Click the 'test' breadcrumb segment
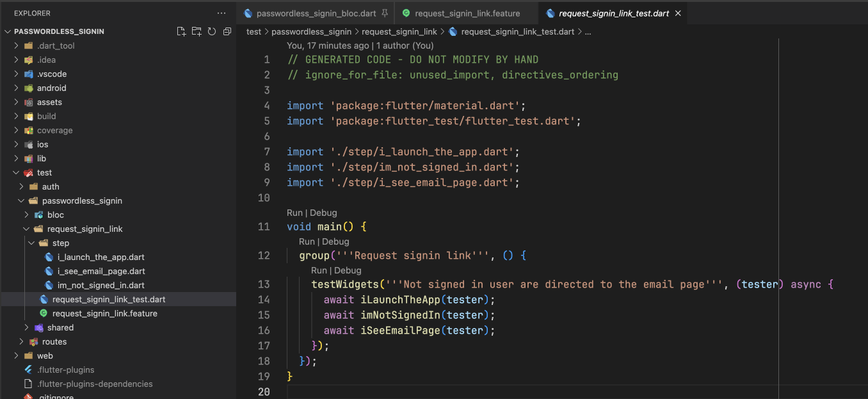Screen dimensions: 868x399 253,31
